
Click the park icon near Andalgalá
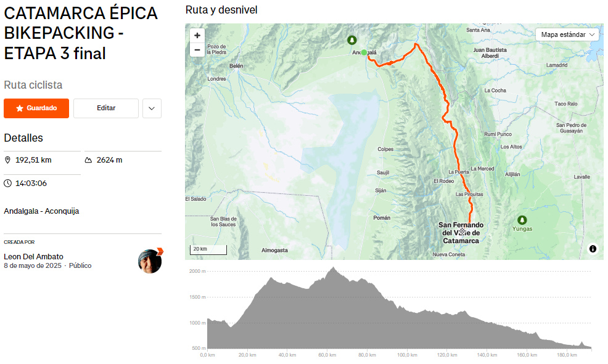351,40
